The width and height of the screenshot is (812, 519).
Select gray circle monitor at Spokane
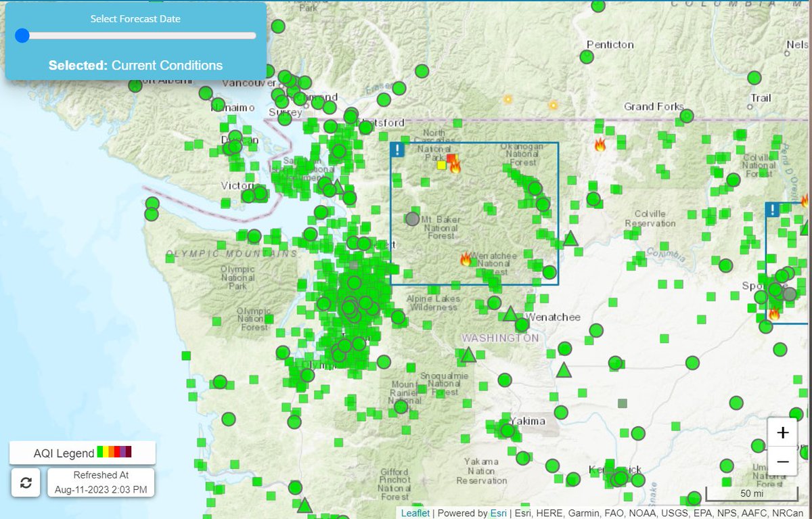(x=789, y=294)
